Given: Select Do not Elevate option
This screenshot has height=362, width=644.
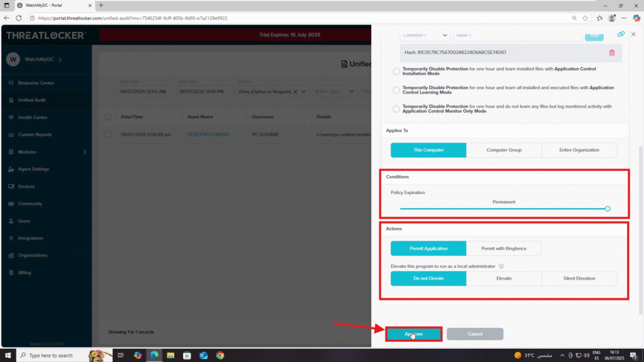Looking at the screenshot, I should [428, 278].
